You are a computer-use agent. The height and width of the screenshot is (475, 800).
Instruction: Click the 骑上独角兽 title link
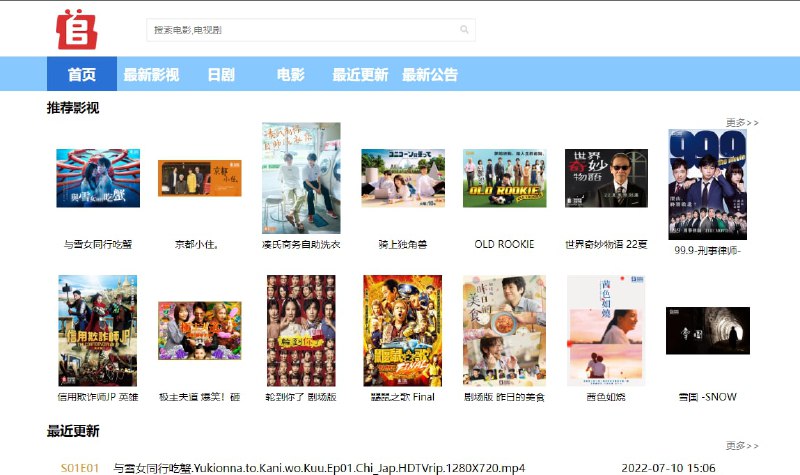pyautogui.click(x=403, y=244)
